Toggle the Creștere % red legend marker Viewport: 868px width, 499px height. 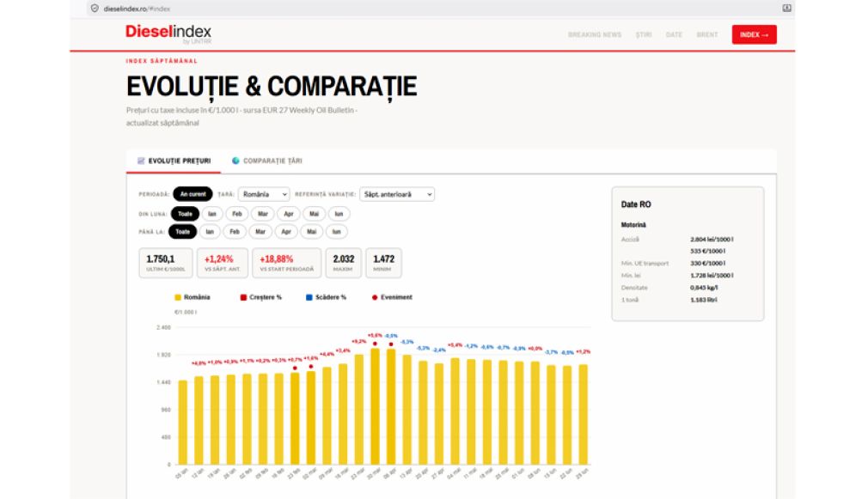pyautogui.click(x=243, y=298)
